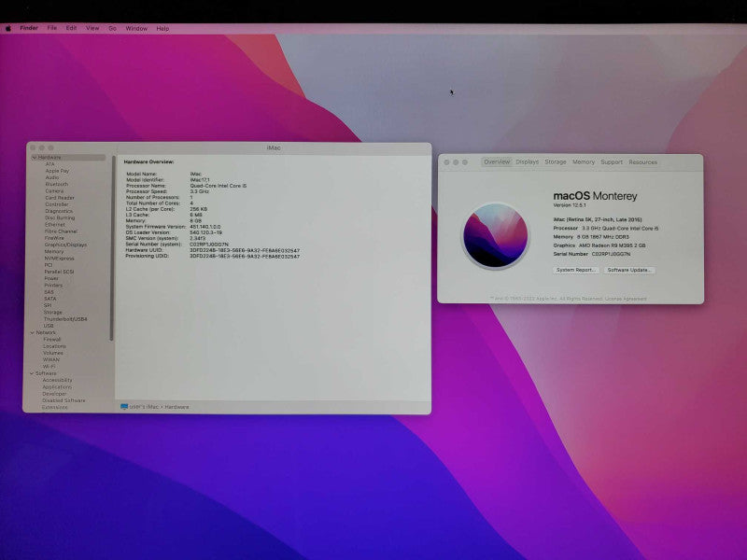Switch to the Displays tab
747x560 pixels.
tap(527, 161)
